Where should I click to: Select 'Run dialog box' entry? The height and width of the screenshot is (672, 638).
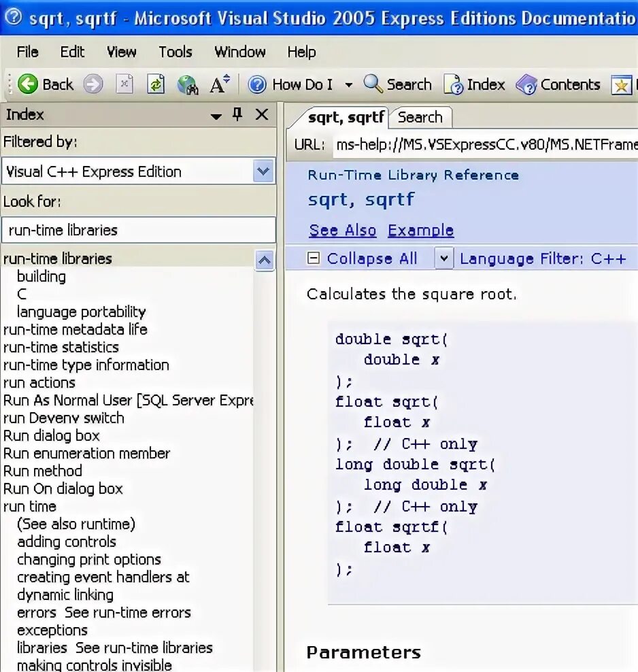(x=52, y=435)
